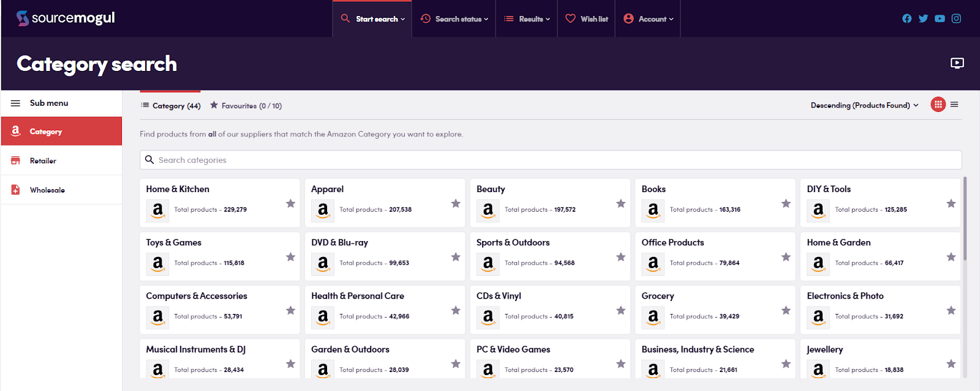Screen dimensions: 980x391
Task: Open the YouTube channel icon
Action: pyautogui.click(x=940, y=18)
